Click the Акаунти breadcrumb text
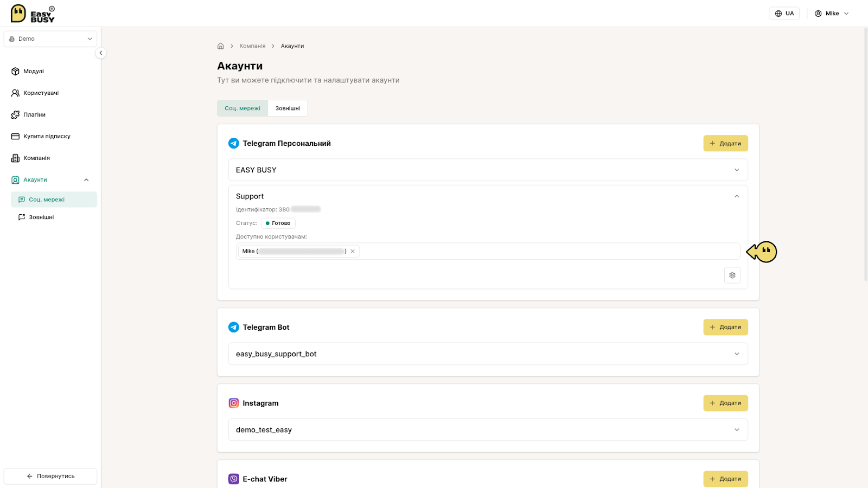 pos(292,46)
